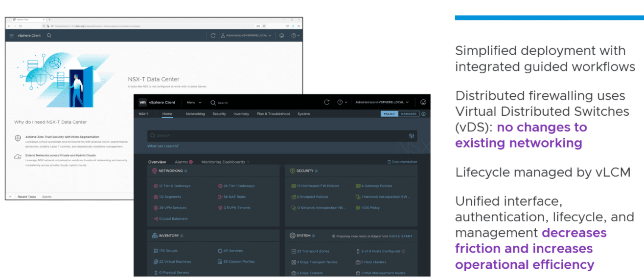Open Recent Tasks tab in bottom panel
644x279 pixels.
(26, 197)
